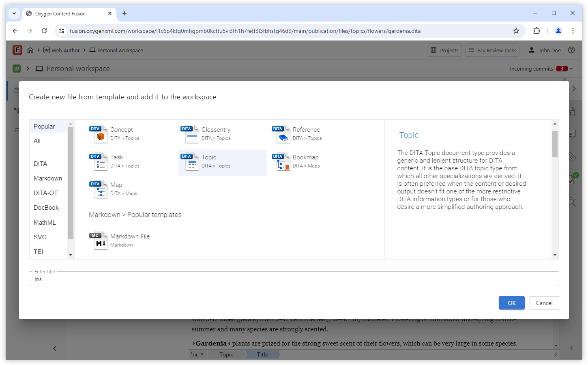
Task: Expand the Incoming commits dropdown
Action: click(x=571, y=69)
